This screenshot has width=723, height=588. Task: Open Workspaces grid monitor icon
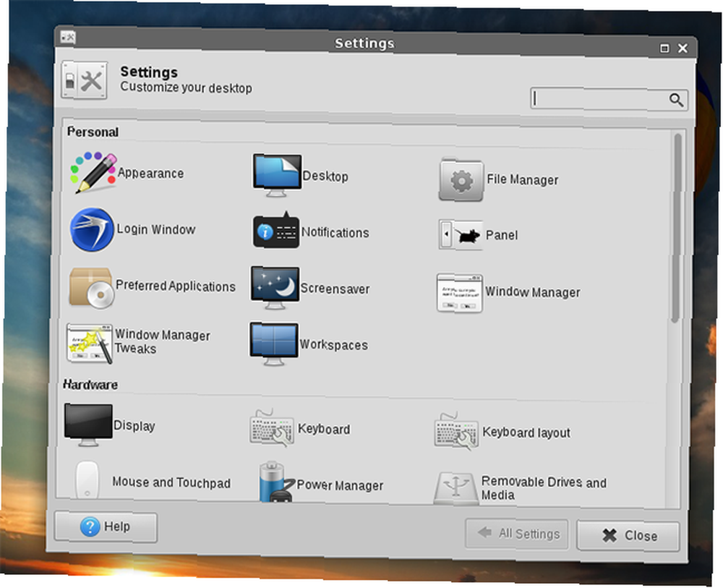[x=274, y=344]
